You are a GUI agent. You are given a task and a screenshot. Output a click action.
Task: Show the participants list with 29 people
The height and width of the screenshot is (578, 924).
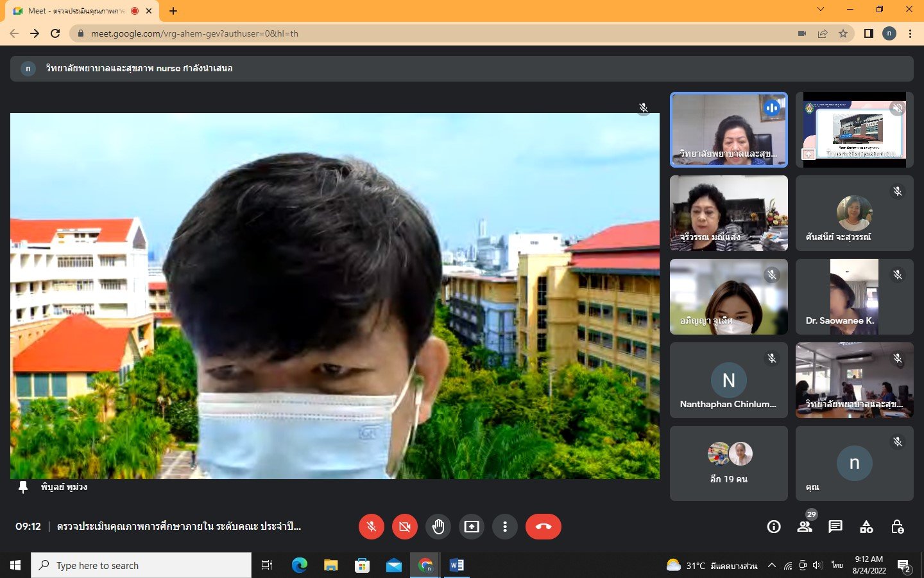[x=805, y=527]
